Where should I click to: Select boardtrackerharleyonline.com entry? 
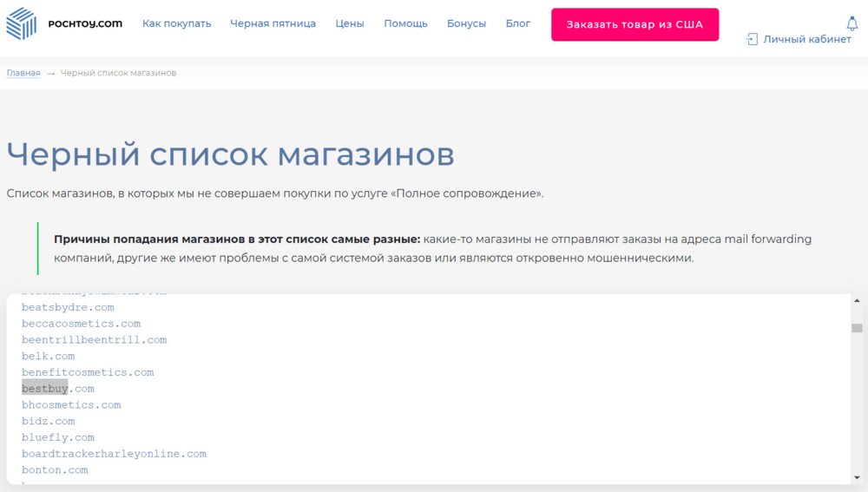point(114,454)
